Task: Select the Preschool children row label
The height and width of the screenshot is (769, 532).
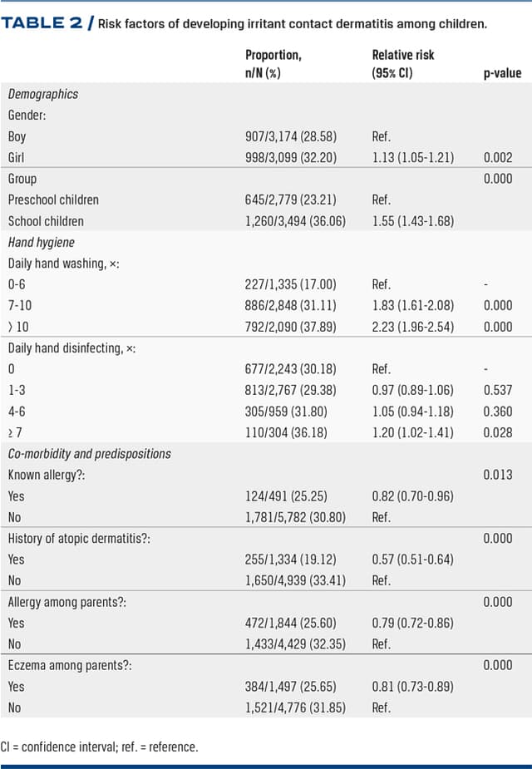Action: pos(53,200)
